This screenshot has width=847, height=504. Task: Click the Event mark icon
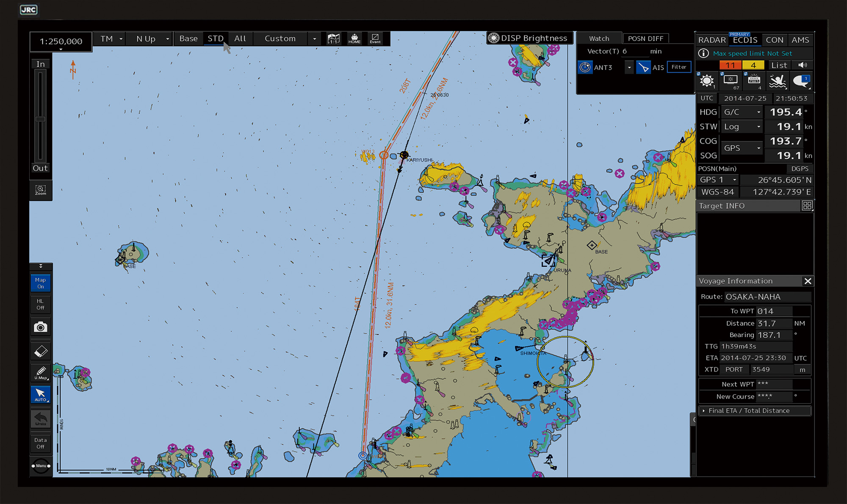(x=375, y=39)
